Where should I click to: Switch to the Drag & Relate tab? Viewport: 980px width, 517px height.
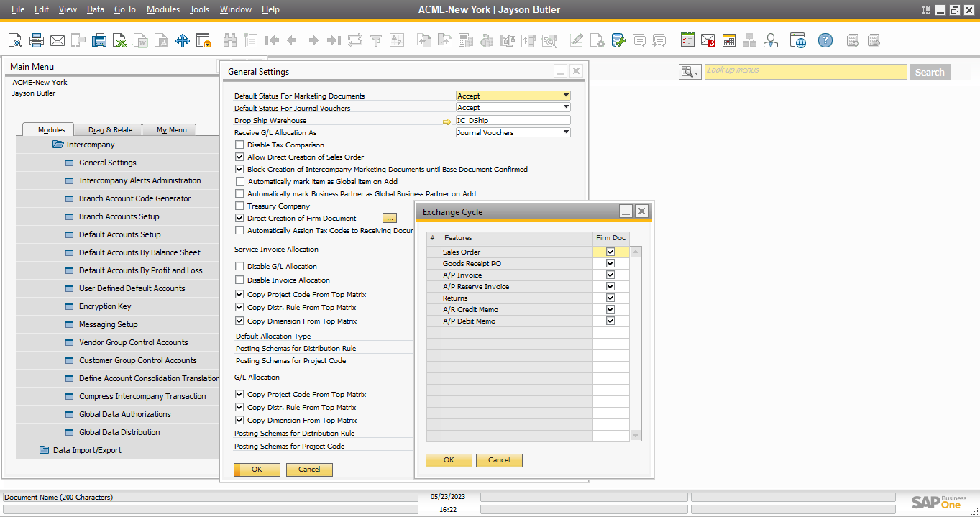click(x=110, y=130)
